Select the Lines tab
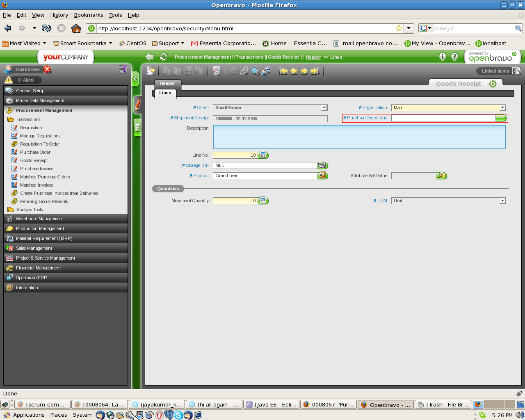 [165, 93]
